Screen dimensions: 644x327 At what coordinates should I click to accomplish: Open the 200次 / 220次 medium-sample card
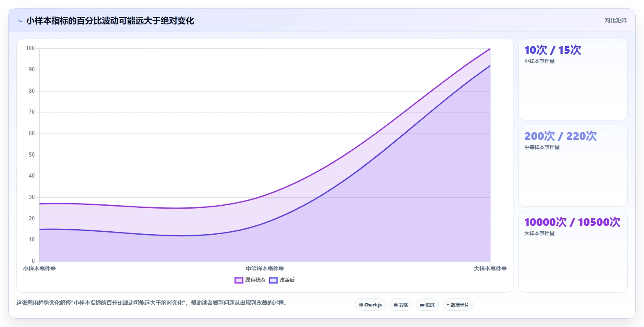point(573,165)
